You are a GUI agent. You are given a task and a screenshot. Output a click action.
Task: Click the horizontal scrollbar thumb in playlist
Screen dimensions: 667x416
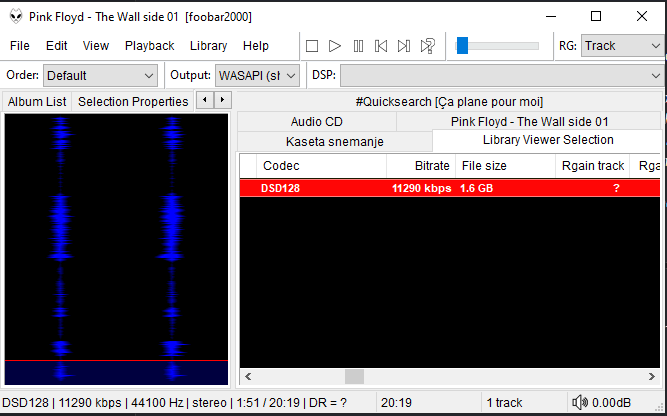coord(354,376)
